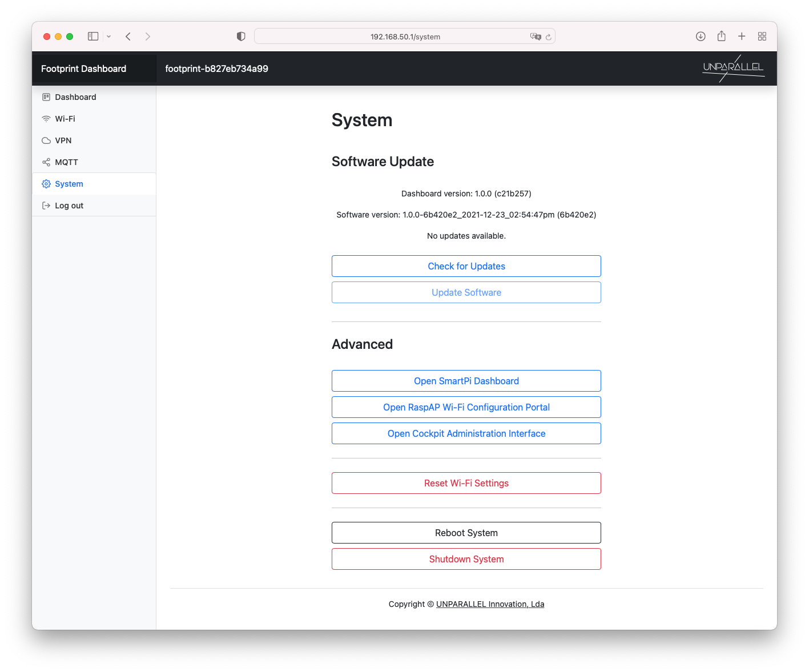Click Update Software button
809x672 pixels.
point(466,292)
